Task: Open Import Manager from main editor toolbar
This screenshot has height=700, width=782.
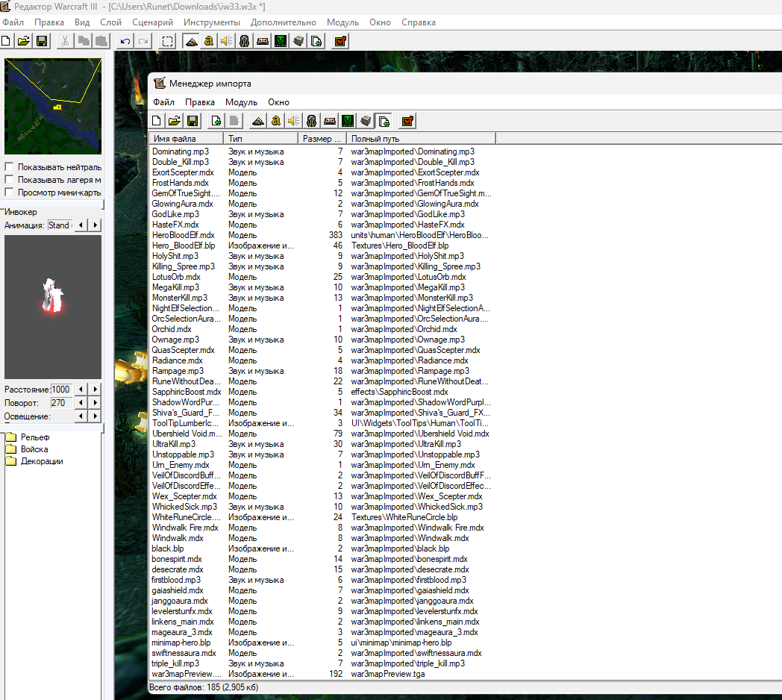Action: pos(316,41)
